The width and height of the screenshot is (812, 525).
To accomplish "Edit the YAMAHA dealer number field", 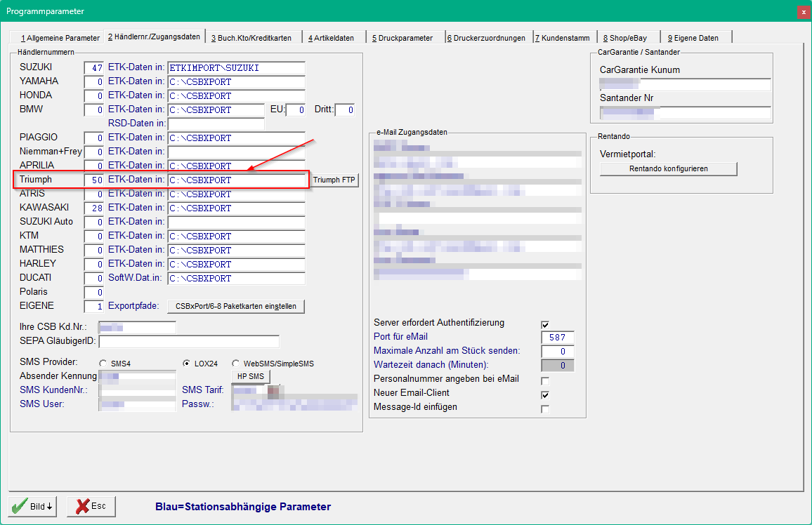I will point(93,81).
